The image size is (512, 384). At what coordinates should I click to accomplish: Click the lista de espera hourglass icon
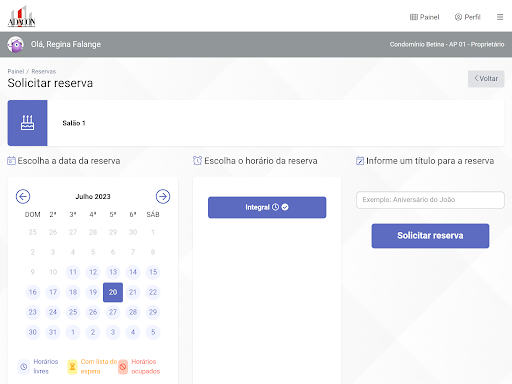tap(72, 367)
